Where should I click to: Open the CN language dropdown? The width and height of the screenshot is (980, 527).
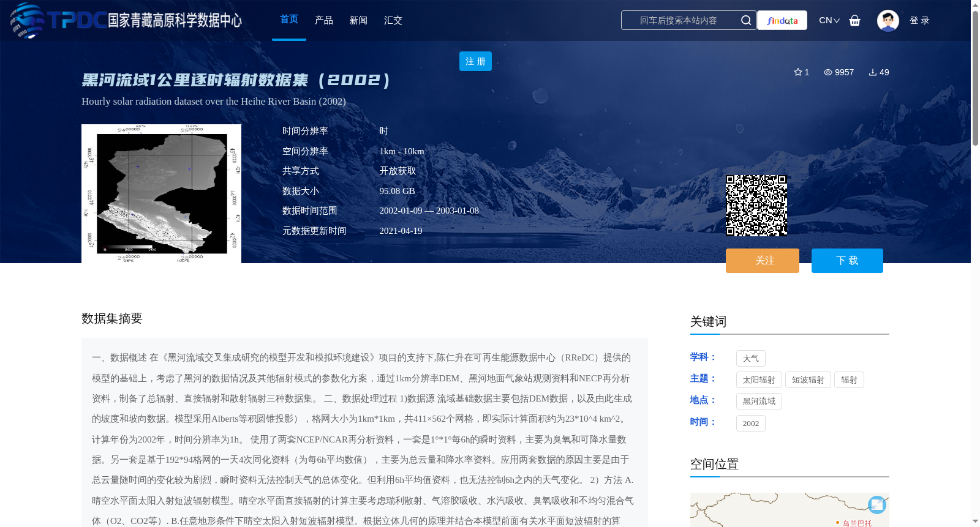click(x=829, y=20)
